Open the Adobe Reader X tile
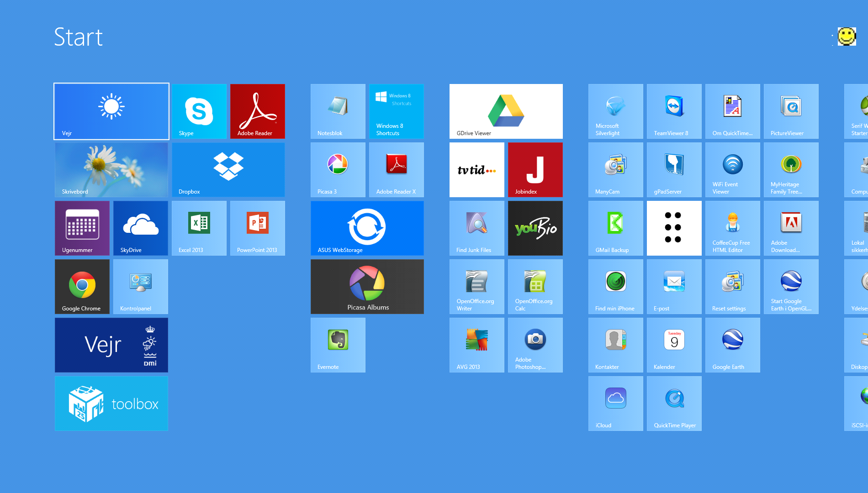The width and height of the screenshot is (868, 493). (397, 170)
